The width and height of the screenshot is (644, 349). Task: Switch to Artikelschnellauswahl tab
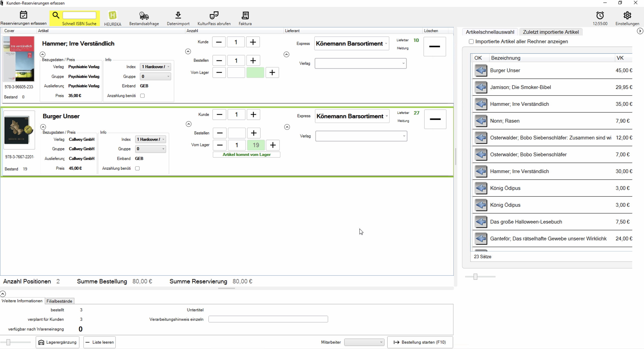[490, 32]
